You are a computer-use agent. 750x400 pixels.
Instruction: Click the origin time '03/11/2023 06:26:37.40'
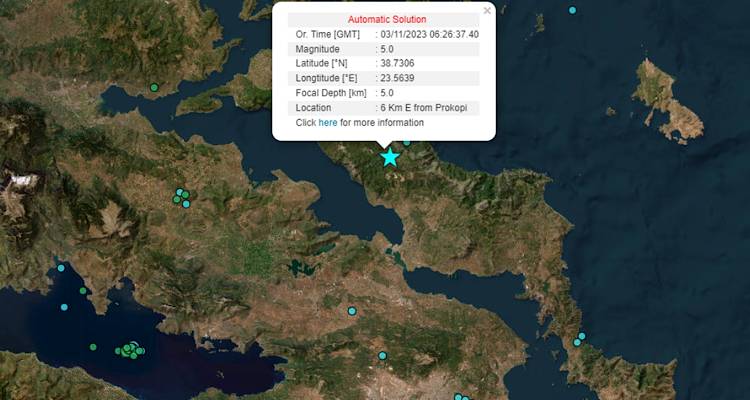point(430,34)
